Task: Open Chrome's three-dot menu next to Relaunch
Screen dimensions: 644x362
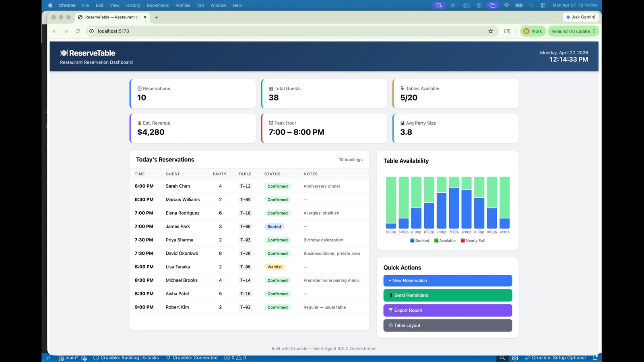Action: (594, 31)
